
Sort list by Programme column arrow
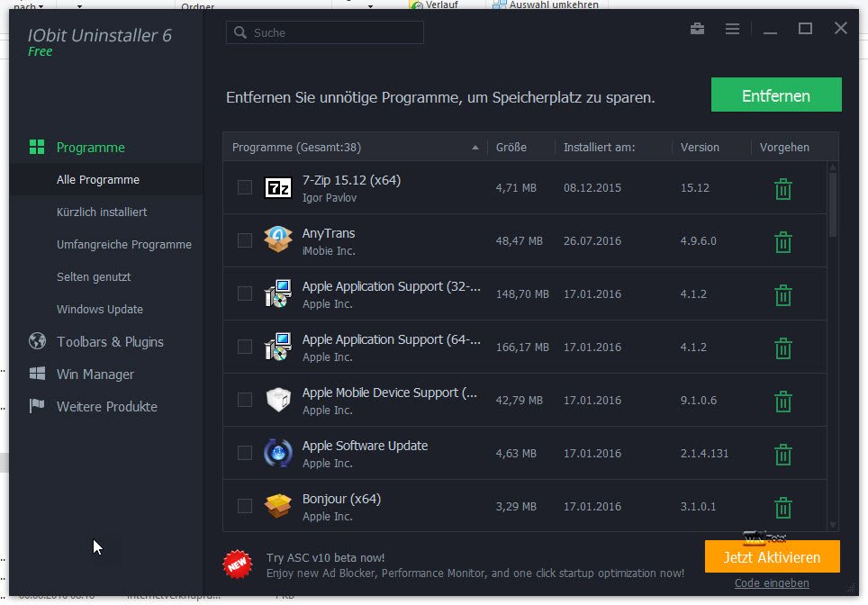[475, 148]
